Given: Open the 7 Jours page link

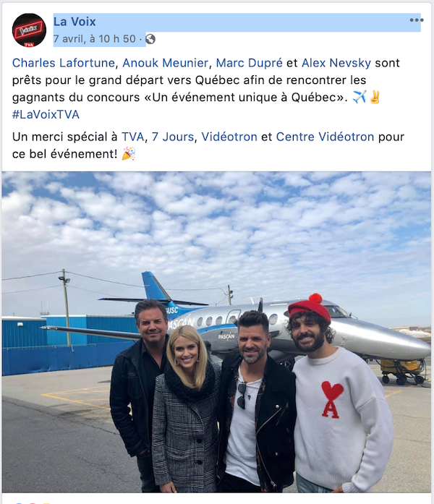Looking at the screenshot, I should (173, 137).
